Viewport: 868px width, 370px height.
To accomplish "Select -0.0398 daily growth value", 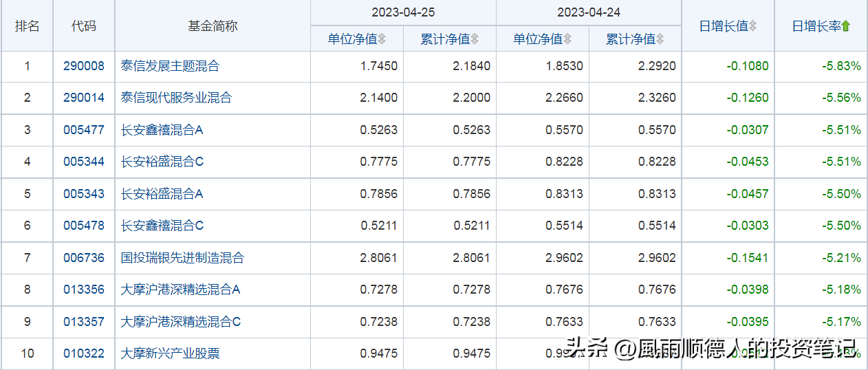I will [748, 290].
